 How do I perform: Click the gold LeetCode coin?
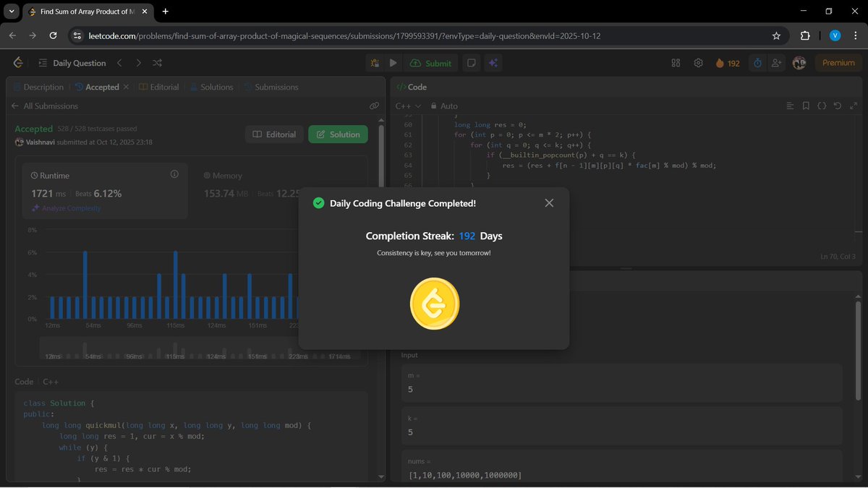click(435, 304)
